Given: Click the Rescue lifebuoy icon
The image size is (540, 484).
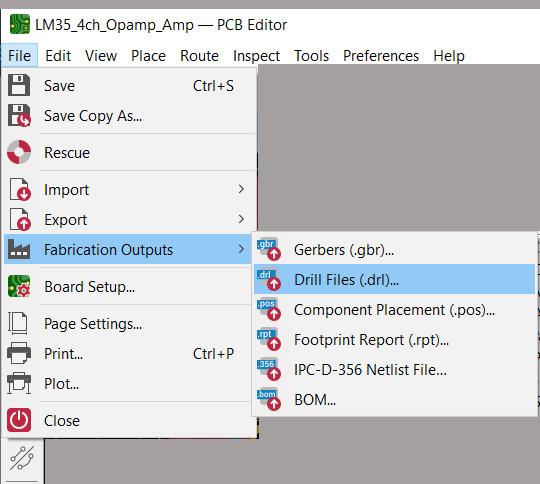Looking at the screenshot, I should click(x=19, y=152).
